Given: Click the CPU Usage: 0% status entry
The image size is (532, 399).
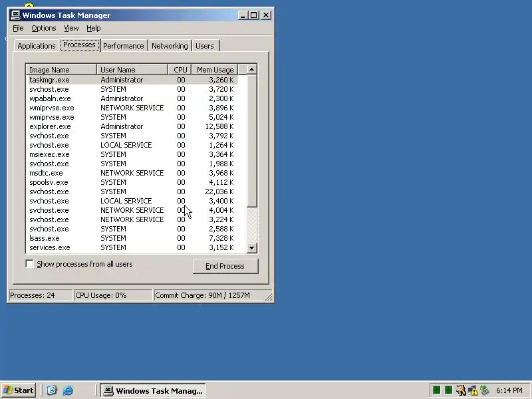Looking at the screenshot, I should 113,295.
